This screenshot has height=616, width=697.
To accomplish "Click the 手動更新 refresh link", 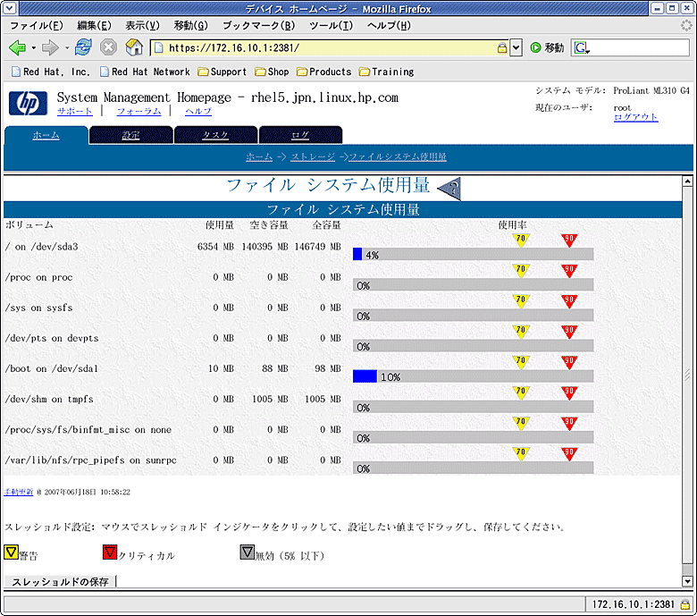I will coord(18,492).
